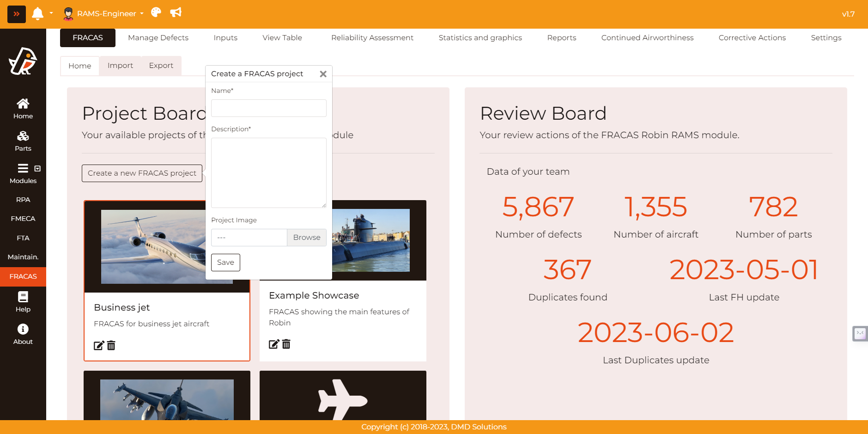Open the color palette theme icon
The image size is (868, 434).
pos(156,12)
